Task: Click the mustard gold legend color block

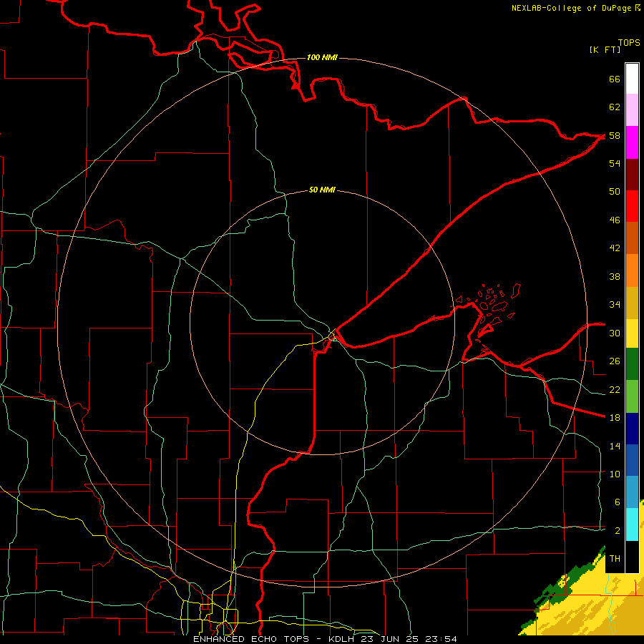Action: [632, 303]
